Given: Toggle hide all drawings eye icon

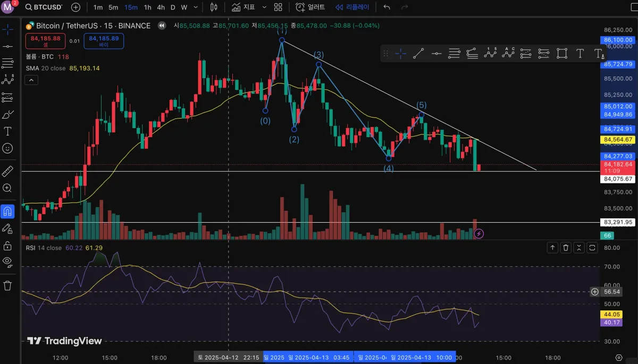Looking at the screenshot, I should (7, 261).
